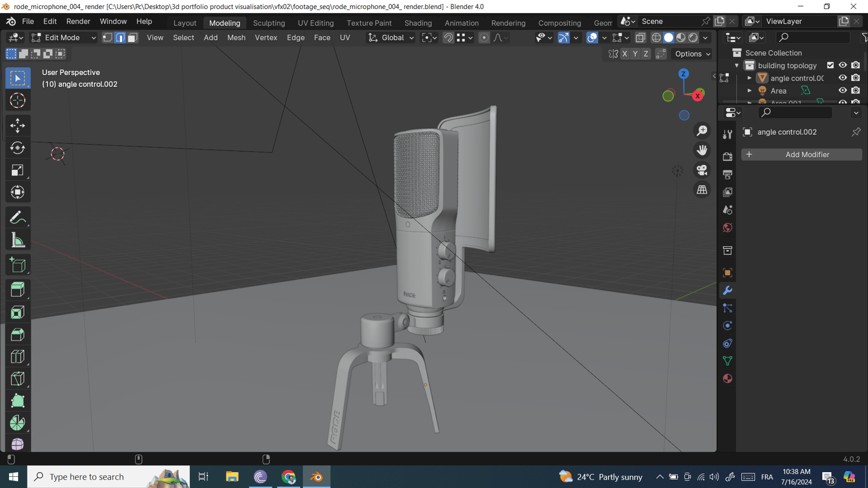The height and width of the screenshot is (488, 868).
Task: Open the Tool properties tab
Action: (x=727, y=134)
